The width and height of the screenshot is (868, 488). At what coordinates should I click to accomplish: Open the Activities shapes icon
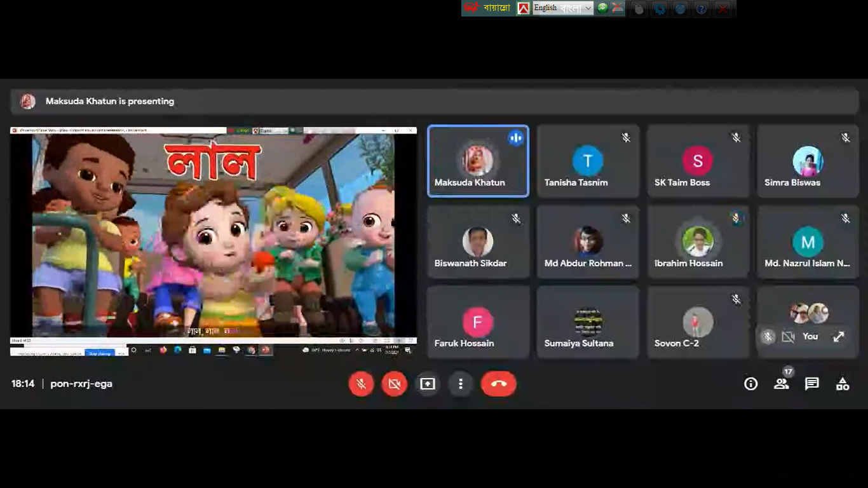tap(842, 384)
